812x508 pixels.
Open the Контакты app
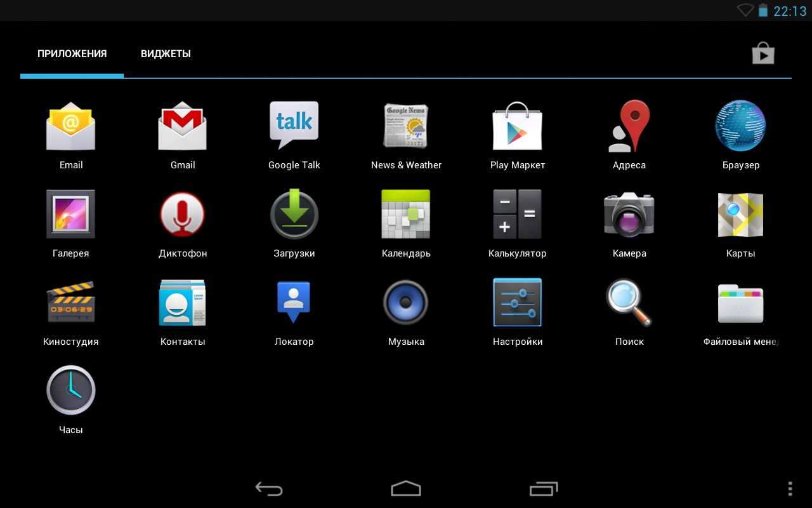point(183,302)
